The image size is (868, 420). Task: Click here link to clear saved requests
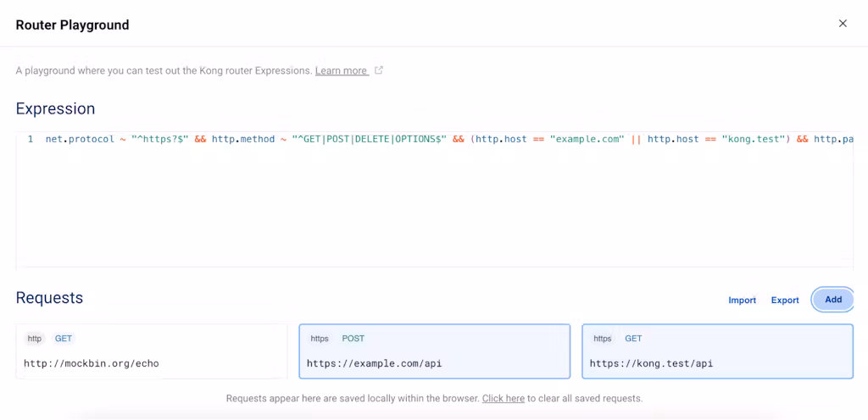pyautogui.click(x=503, y=398)
